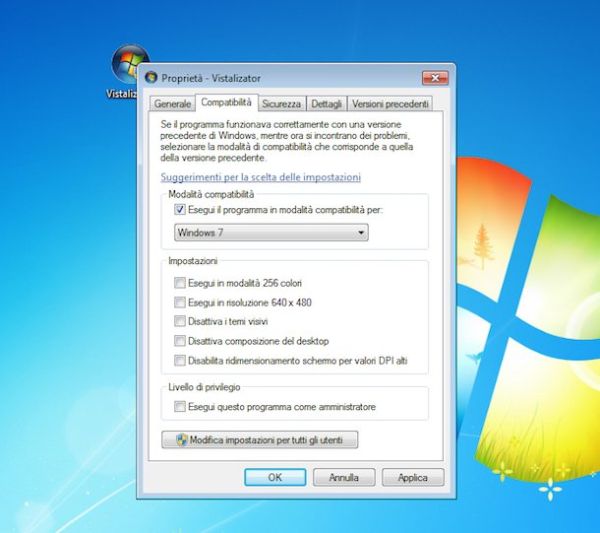
Task: Check Disattiva i temi visivi
Action: 180,322
